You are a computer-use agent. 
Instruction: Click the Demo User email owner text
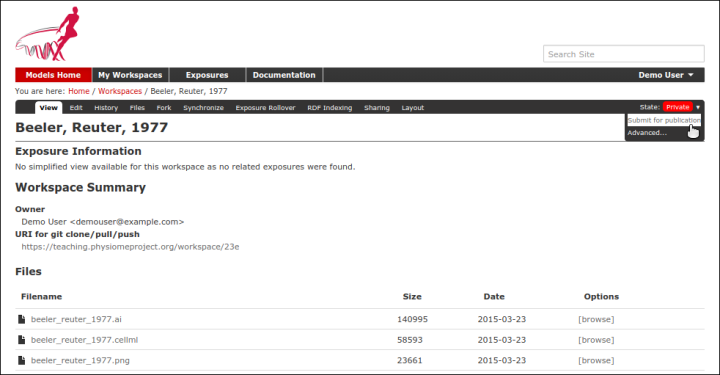coord(103,222)
